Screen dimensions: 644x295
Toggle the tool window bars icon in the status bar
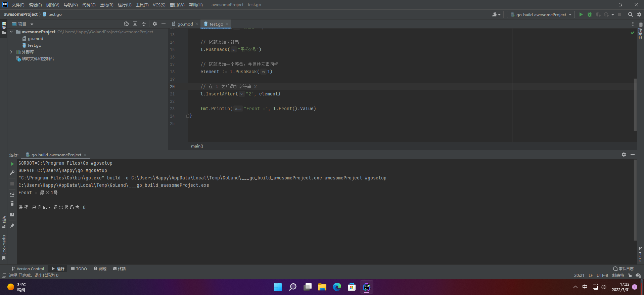pos(4,276)
